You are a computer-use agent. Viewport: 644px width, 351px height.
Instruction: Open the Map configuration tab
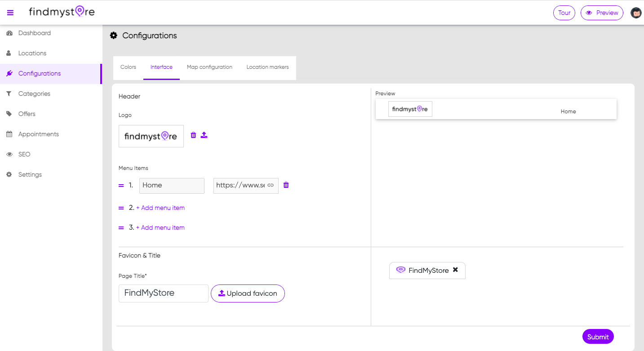coord(209,67)
